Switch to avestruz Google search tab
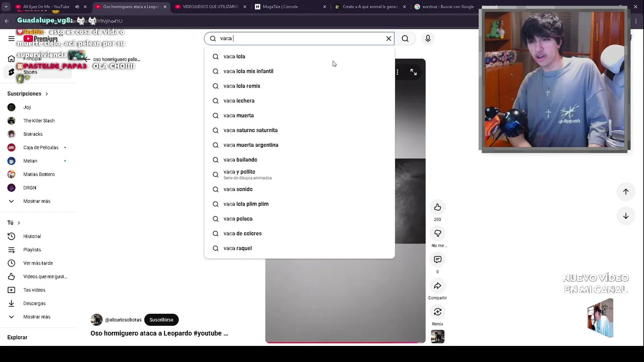Image resolution: width=644 pixels, height=362 pixels. tap(448, 7)
